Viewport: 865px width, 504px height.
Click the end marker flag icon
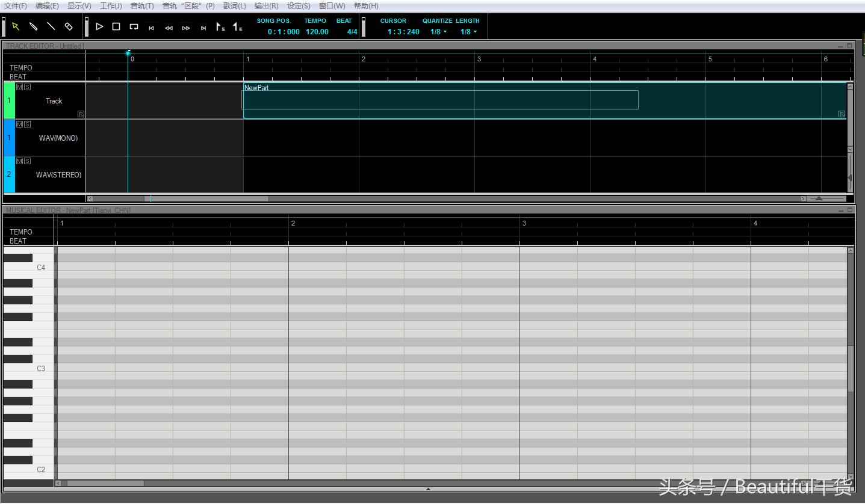(238, 27)
